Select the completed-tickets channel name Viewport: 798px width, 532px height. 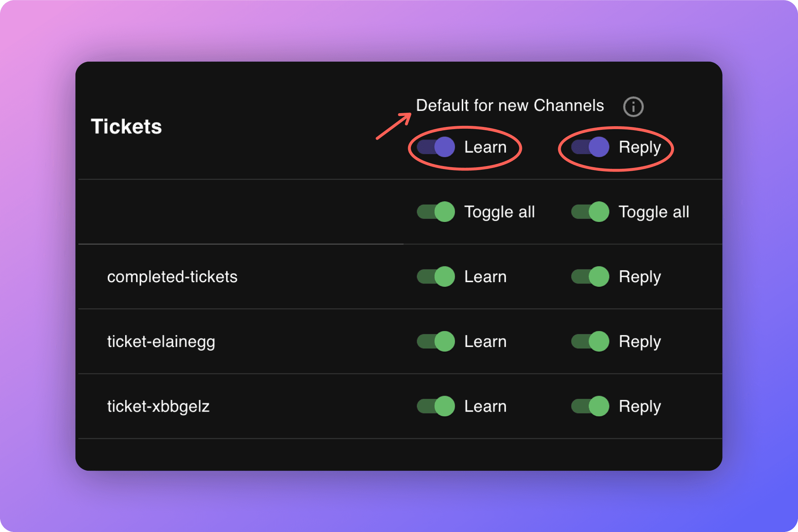172,277
